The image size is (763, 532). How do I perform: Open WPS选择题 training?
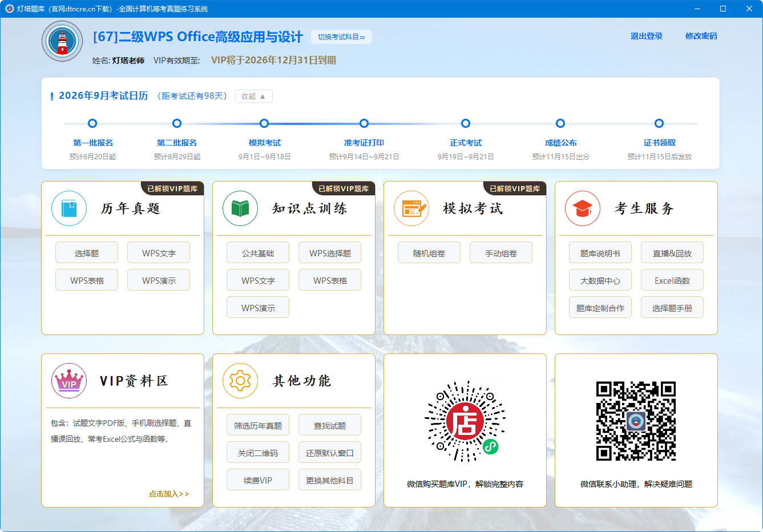pyautogui.click(x=330, y=253)
